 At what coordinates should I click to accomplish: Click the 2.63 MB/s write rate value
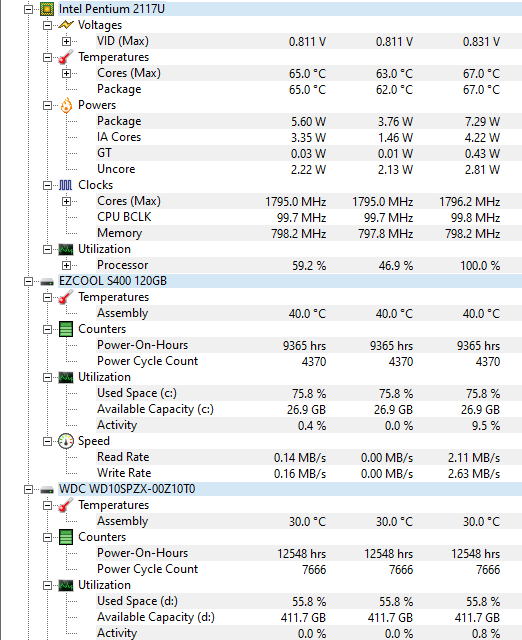[474, 474]
